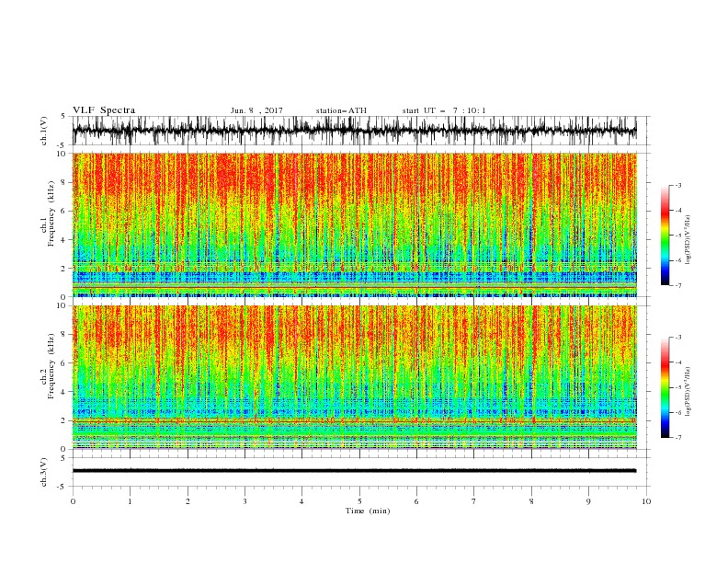The width and height of the screenshot is (728, 563).
Task: Click the "8" kHz tick on ch.1 frequency axis
Action: 64,182
